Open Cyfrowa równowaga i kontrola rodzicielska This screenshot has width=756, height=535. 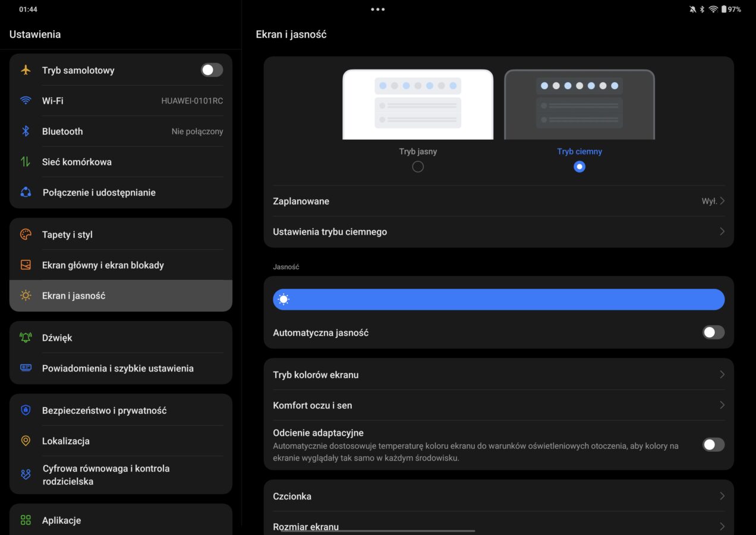[121, 475]
